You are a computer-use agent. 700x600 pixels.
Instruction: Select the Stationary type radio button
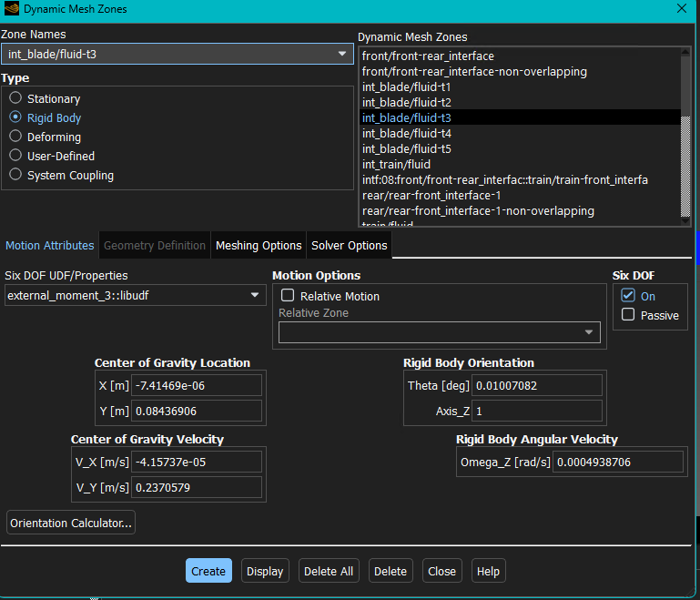[x=15, y=98]
